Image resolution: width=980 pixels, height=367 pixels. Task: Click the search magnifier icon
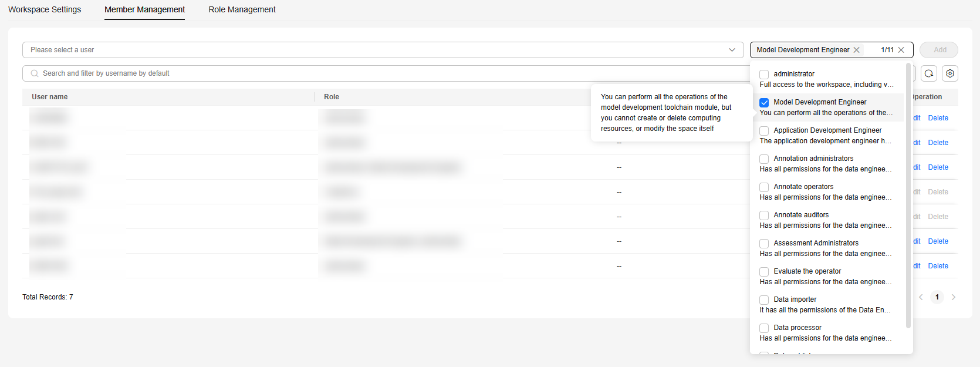point(35,73)
